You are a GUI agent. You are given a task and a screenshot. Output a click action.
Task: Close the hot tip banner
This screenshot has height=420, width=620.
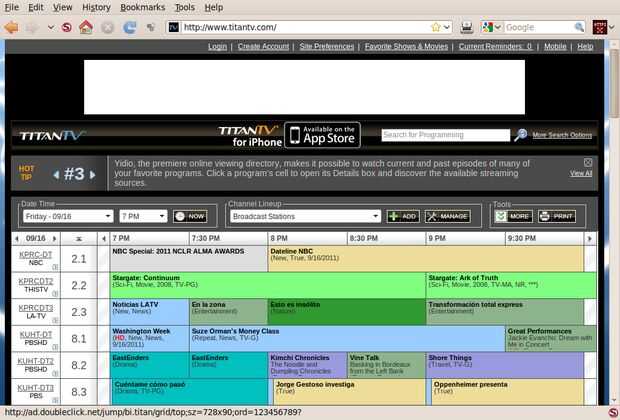(588, 162)
